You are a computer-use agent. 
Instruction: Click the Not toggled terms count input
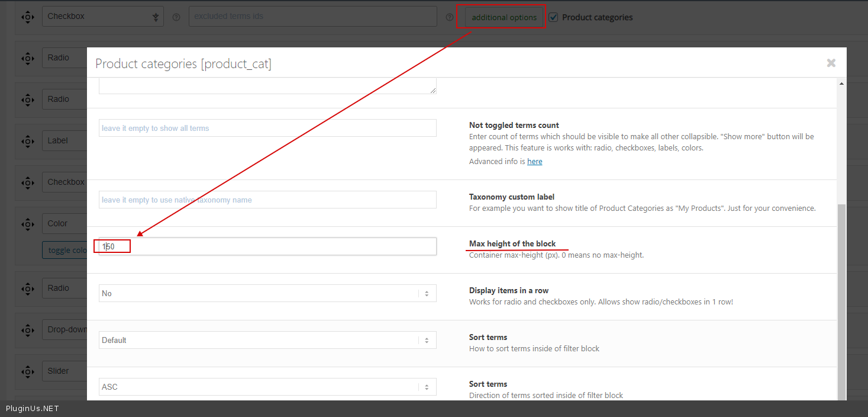pos(267,128)
